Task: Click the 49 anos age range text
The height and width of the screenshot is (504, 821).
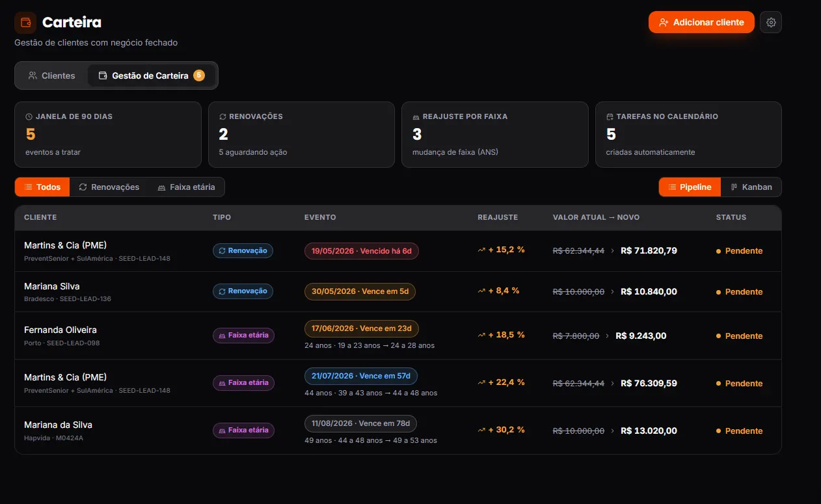Action: (371, 440)
